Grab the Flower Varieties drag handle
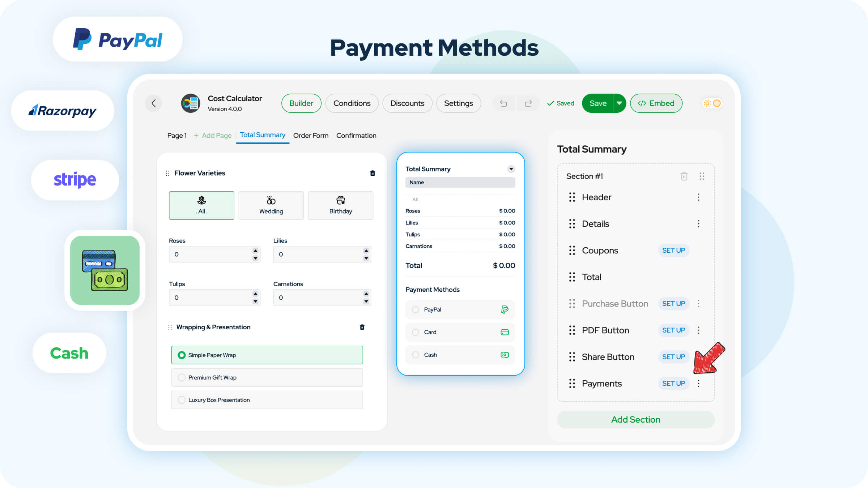 click(x=167, y=173)
